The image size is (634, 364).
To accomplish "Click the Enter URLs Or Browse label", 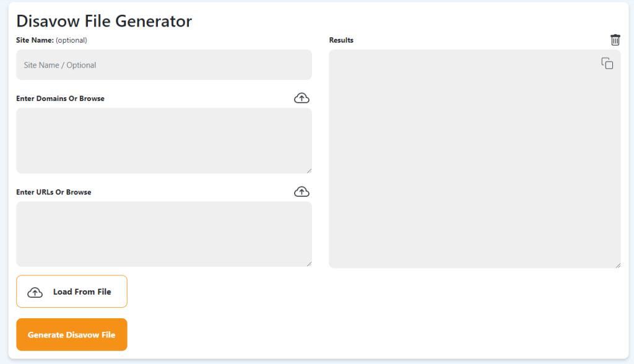I will click(x=54, y=192).
